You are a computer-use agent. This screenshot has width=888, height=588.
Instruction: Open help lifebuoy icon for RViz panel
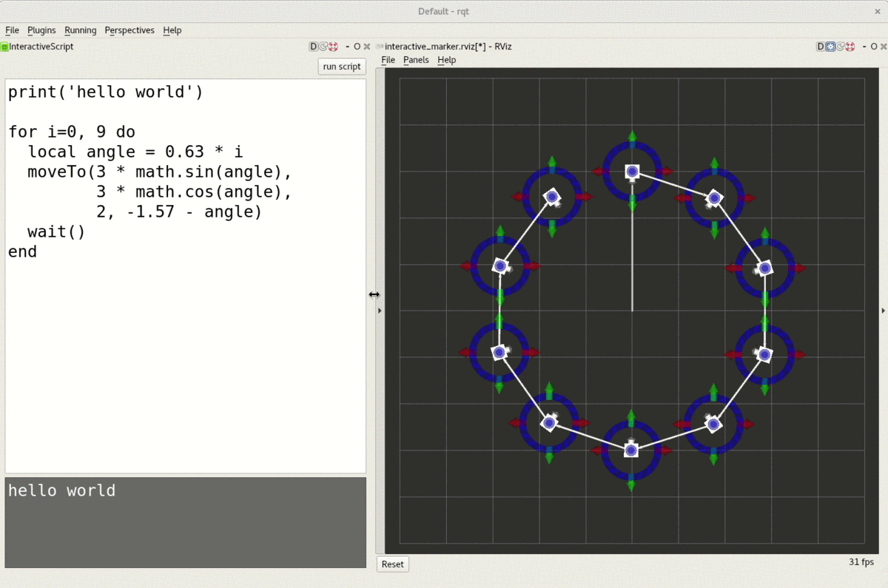851,47
